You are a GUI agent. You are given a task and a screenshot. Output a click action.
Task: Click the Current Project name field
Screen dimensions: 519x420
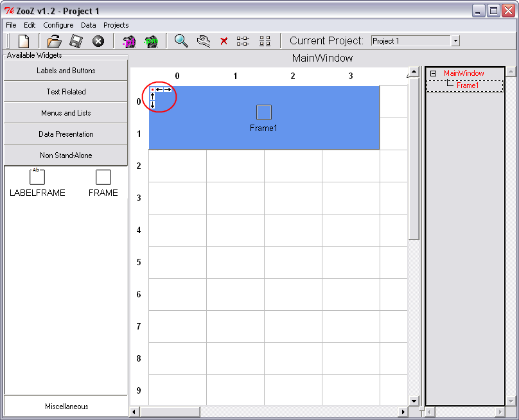411,40
